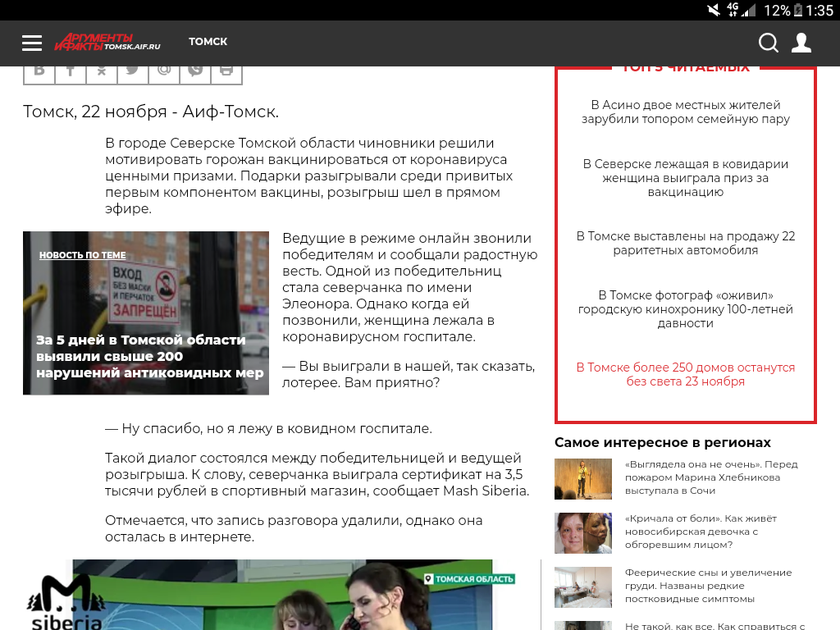Open article about фотограф «оживил» кинохронику
The height and width of the screenshot is (630, 840).
pyautogui.click(x=685, y=309)
